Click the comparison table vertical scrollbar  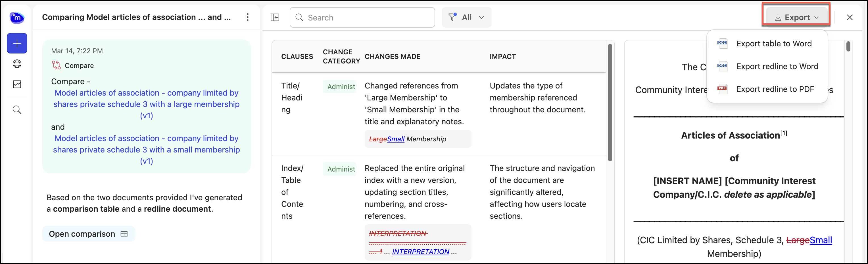point(610,101)
